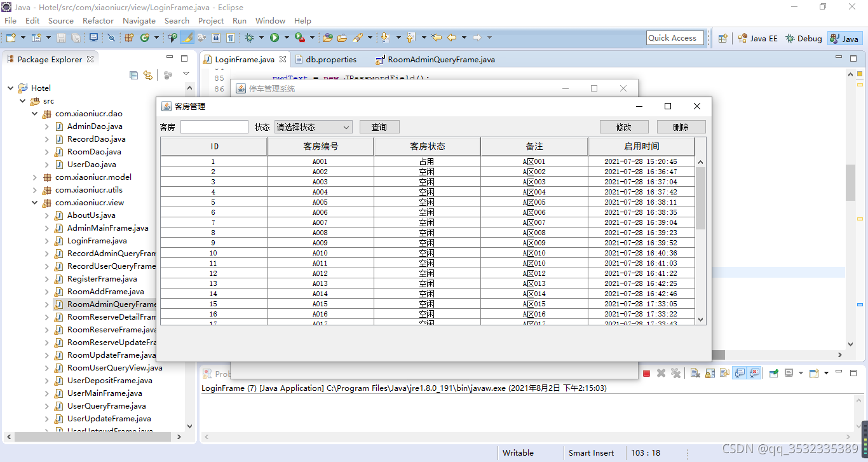Image resolution: width=868 pixels, height=462 pixels.
Task: Click the Previous Annotation icon
Action: pyautogui.click(x=410, y=37)
